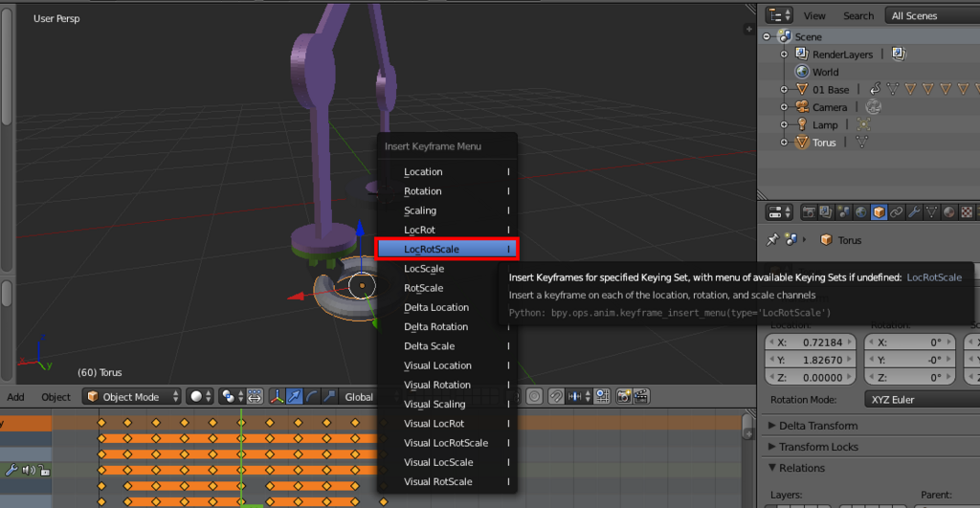Image resolution: width=980 pixels, height=508 pixels.
Task: Enable the scale manipulator
Action: pyautogui.click(x=329, y=396)
